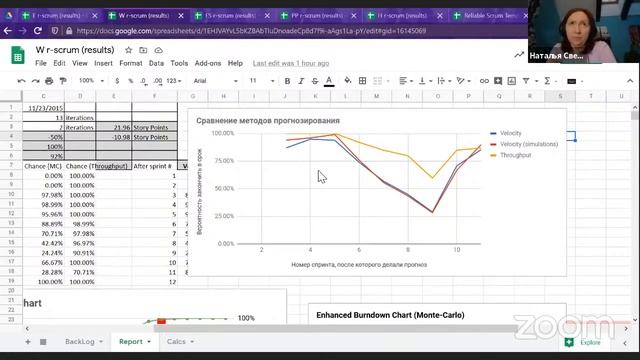640x360 pixels.
Task: Open the File menu
Action: coord(41,63)
